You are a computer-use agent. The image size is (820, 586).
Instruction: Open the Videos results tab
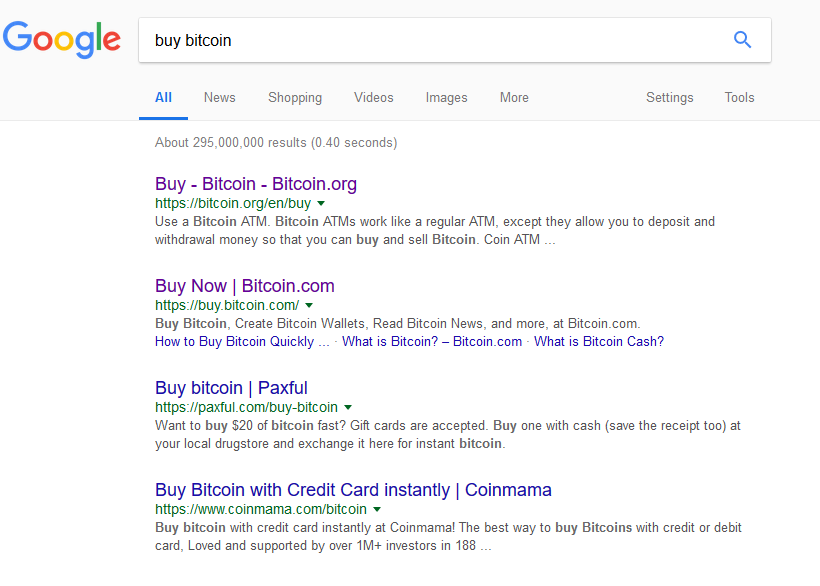pos(373,98)
